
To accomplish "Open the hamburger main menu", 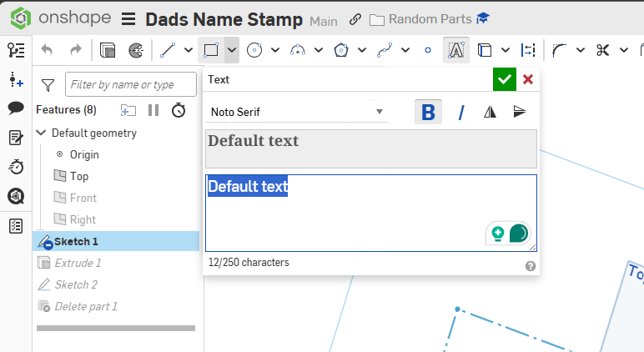I will 128,19.
